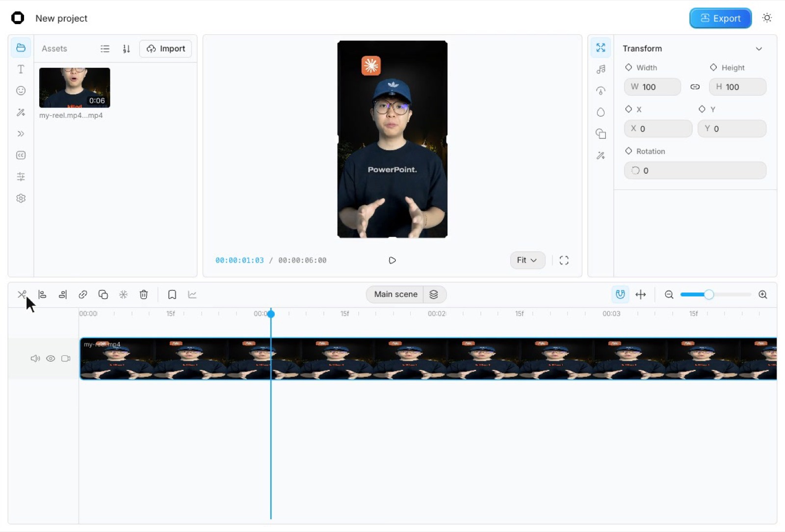785x532 pixels.
Task: Open the Fit zoom dropdown
Action: (x=527, y=260)
